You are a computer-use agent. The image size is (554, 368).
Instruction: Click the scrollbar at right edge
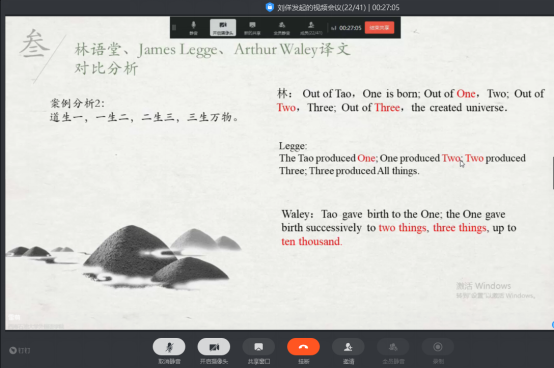tap(553, 173)
